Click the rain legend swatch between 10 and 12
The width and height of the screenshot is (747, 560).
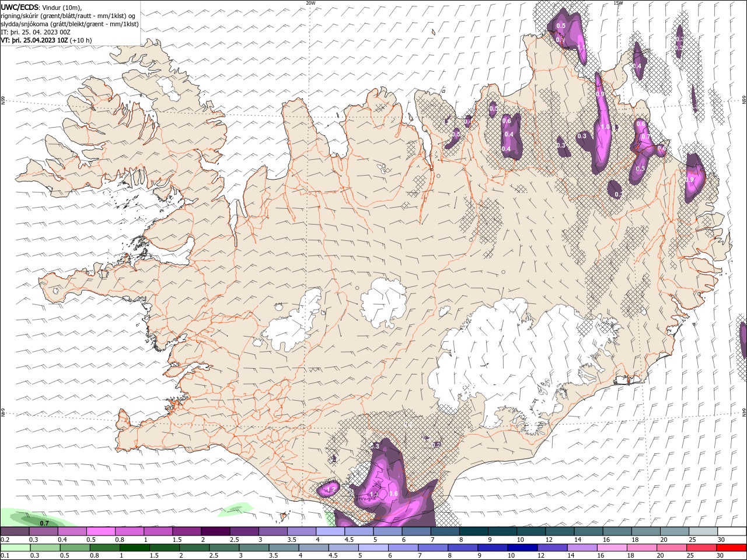(x=522, y=548)
